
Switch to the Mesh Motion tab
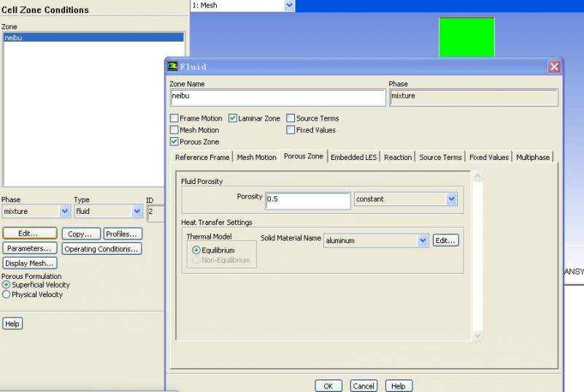tap(257, 157)
